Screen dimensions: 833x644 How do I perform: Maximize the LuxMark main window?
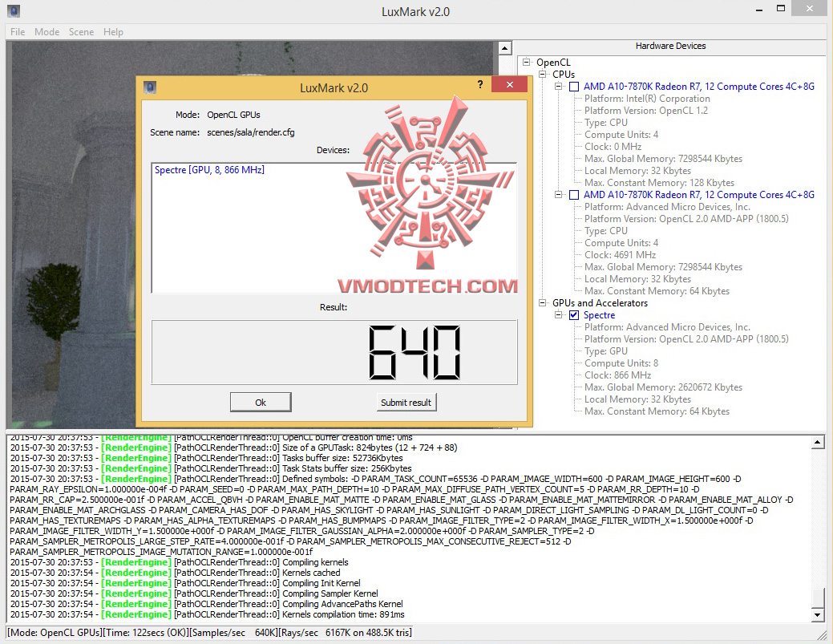pyautogui.click(x=780, y=9)
